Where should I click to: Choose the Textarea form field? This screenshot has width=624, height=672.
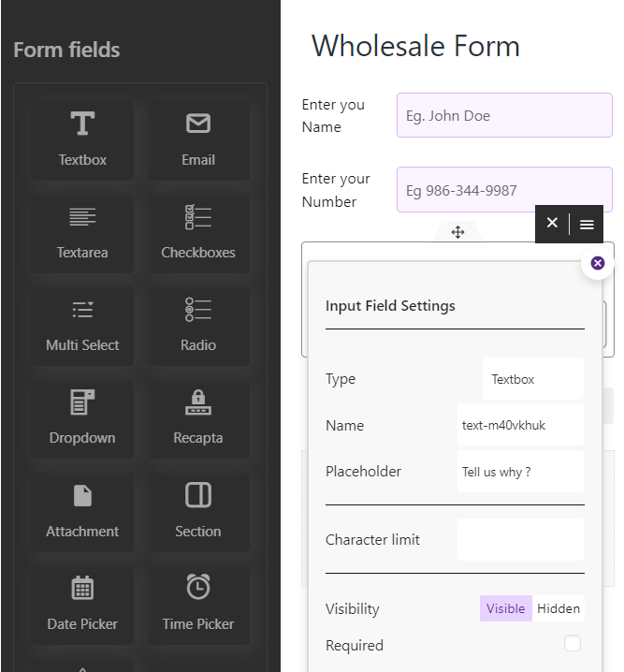click(x=82, y=232)
